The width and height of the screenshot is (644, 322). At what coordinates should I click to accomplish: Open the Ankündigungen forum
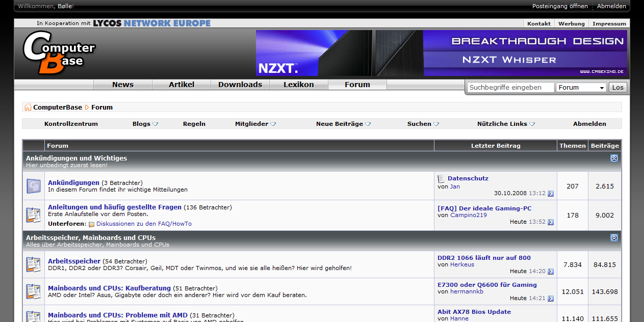[73, 183]
